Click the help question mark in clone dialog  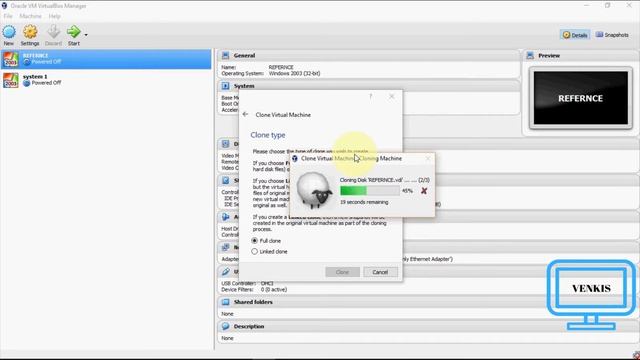point(371,96)
